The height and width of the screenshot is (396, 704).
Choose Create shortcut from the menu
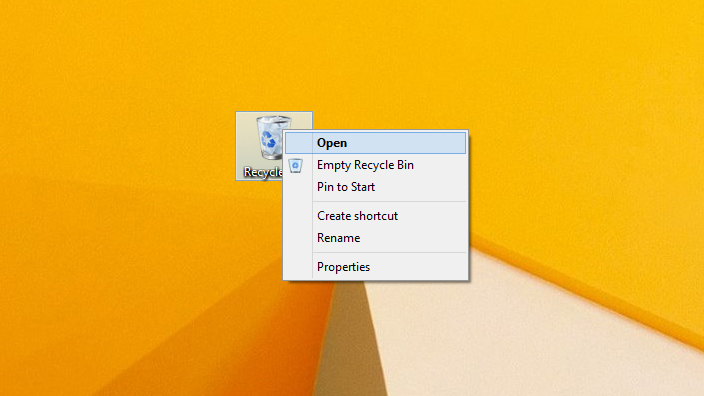[375, 216]
